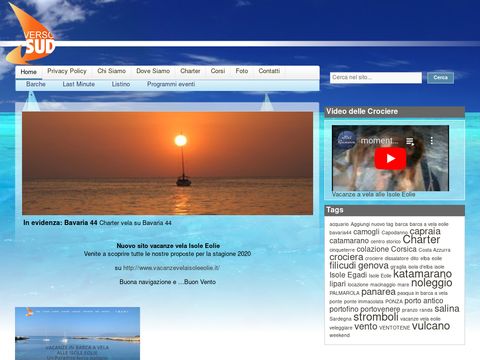Select the 'vento' tag
Image resolution: width=480 pixels, height=360 pixels.
pyautogui.click(x=366, y=326)
